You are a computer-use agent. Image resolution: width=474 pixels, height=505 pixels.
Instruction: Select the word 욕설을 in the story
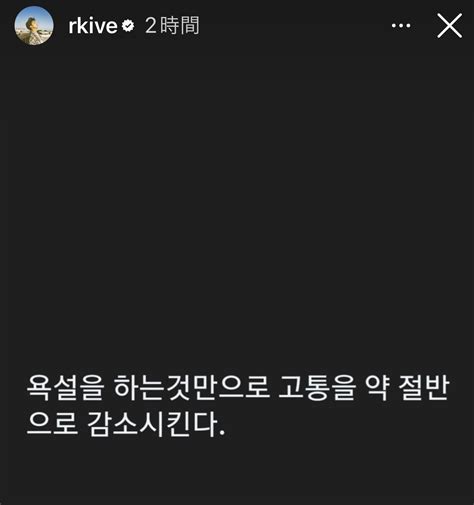click(66, 387)
